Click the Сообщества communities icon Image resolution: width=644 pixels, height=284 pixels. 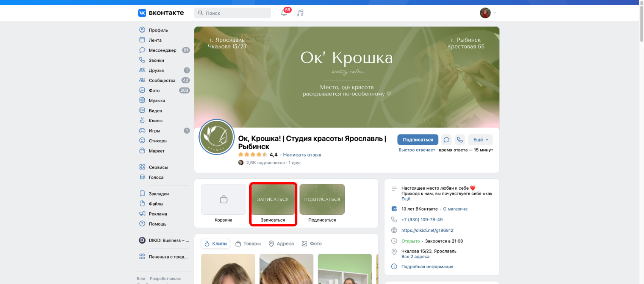coord(142,80)
